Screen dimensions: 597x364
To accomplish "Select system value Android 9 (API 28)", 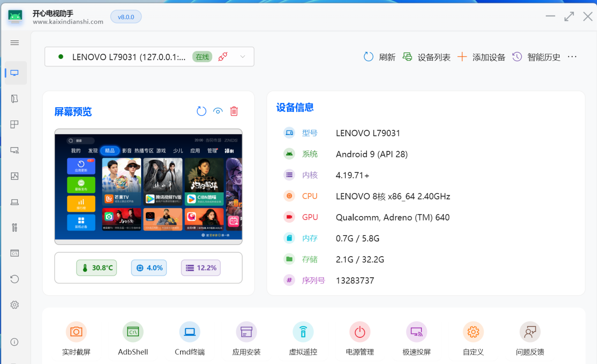I will [x=372, y=154].
